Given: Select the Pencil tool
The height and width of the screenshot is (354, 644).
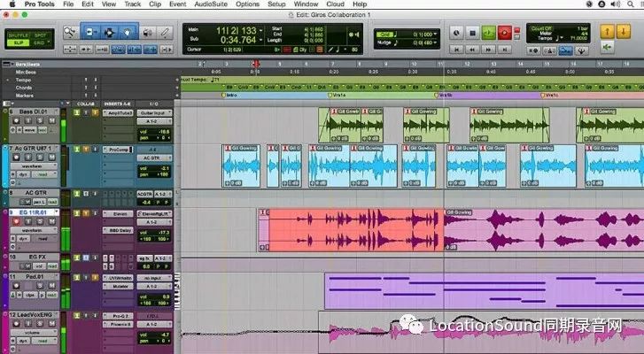Looking at the screenshot, I should coord(165,32).
